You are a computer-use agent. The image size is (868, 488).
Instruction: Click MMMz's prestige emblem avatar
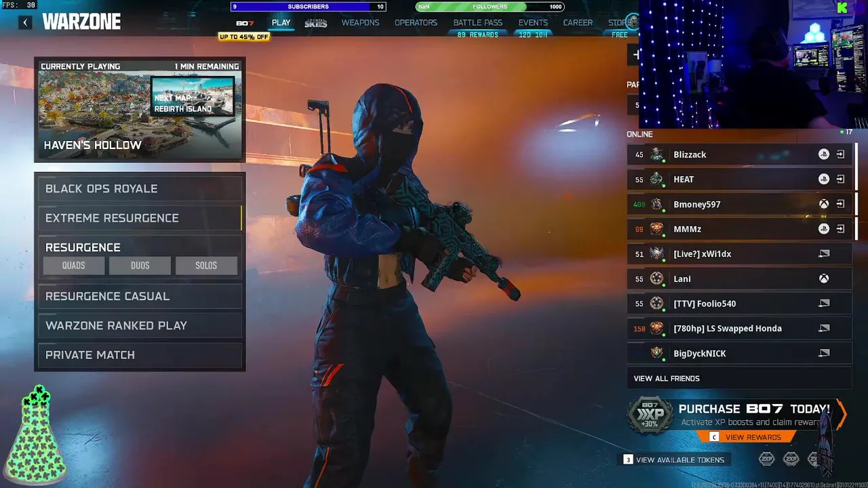coord(656,229)
